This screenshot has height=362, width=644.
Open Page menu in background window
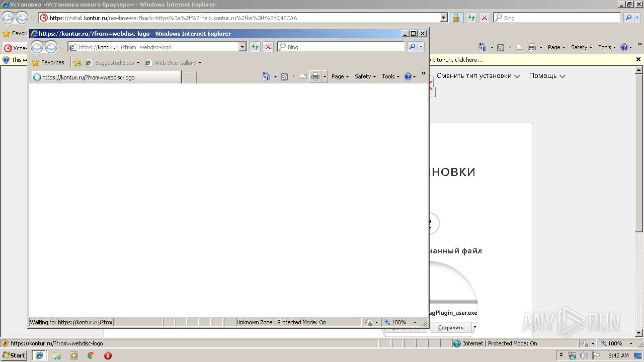(556, 47)
